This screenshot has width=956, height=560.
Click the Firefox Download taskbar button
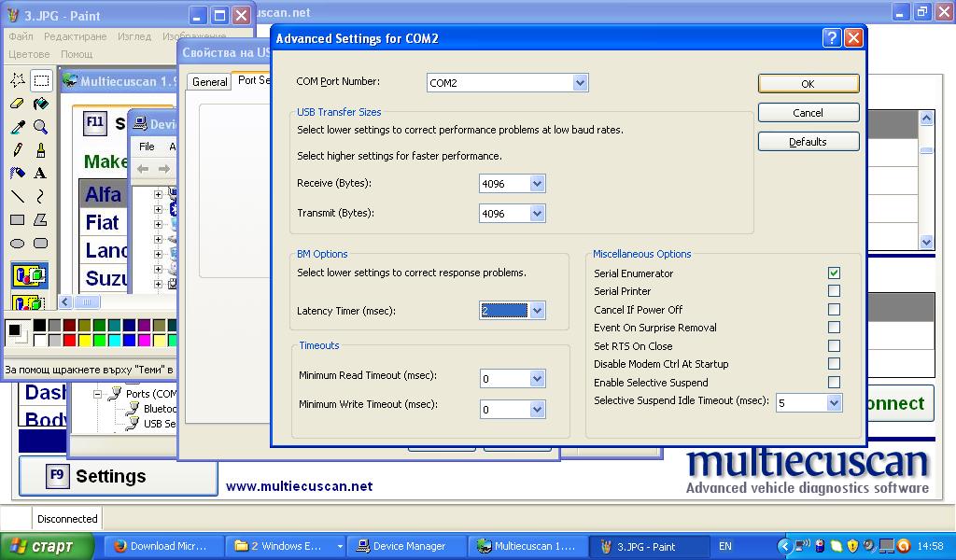(x=162, y=546)
